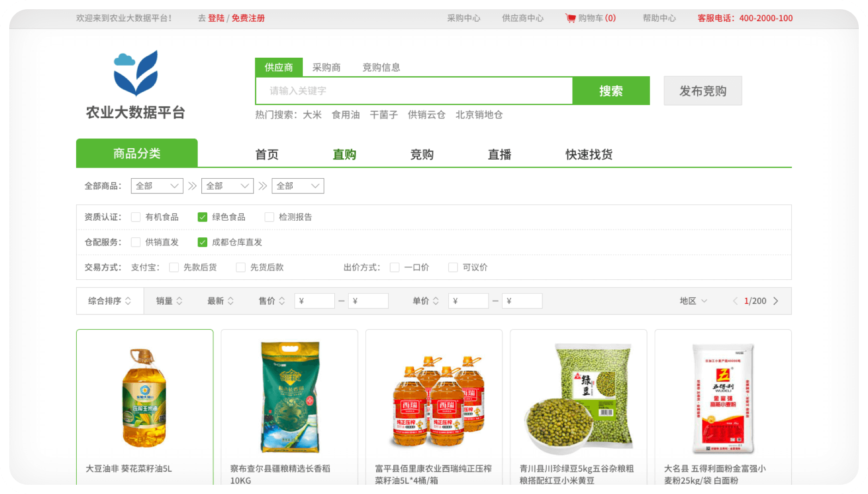Uncheck the 绿色食品 checkbox
868x494 pixels.
[202, 217]
